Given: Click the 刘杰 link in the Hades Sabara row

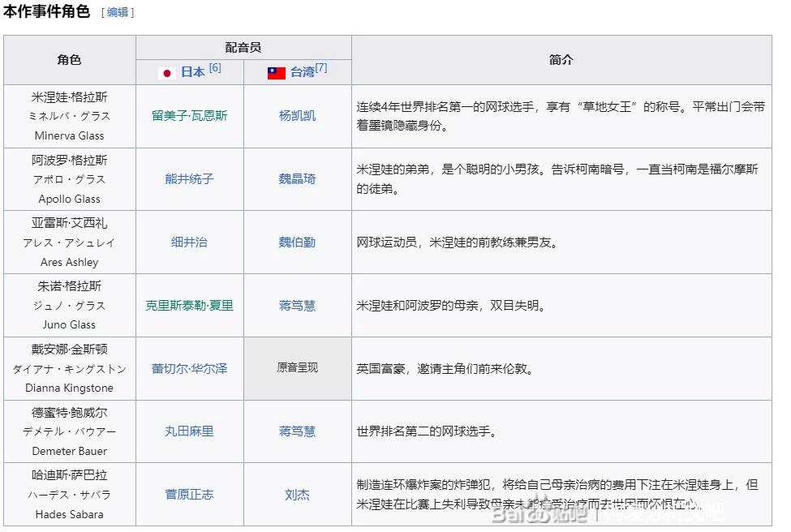Looking at the screenshot, I should [x=297, y=495].
